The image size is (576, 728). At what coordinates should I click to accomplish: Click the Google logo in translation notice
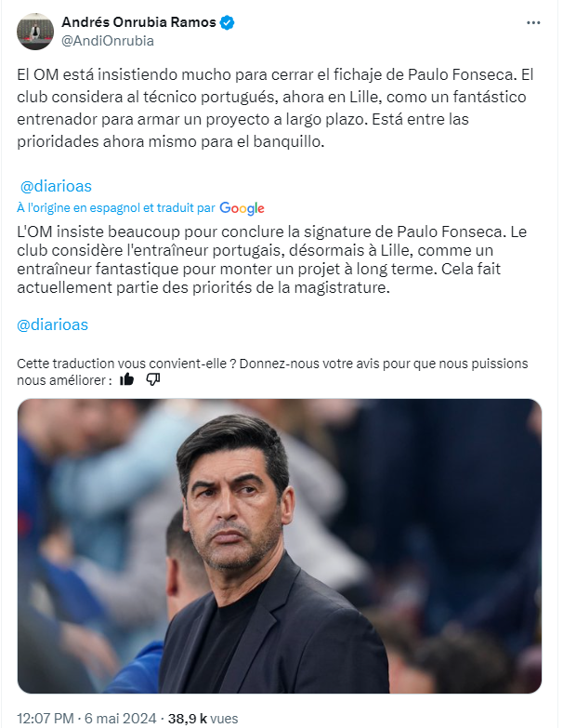coord(242,208)
